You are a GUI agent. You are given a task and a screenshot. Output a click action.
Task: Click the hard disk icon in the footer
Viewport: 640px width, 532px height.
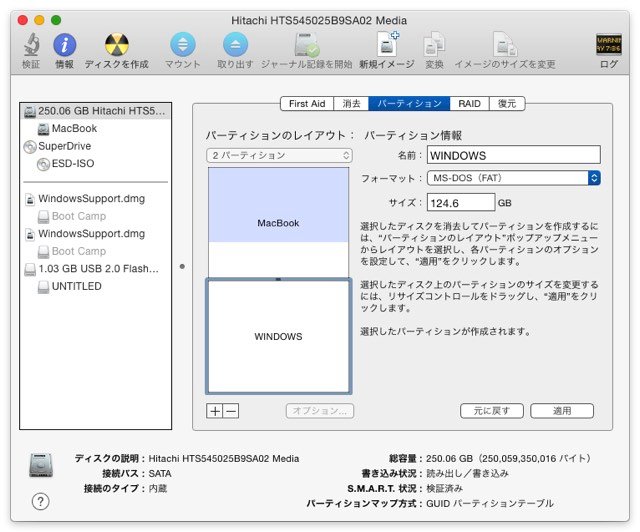point(41,465)
